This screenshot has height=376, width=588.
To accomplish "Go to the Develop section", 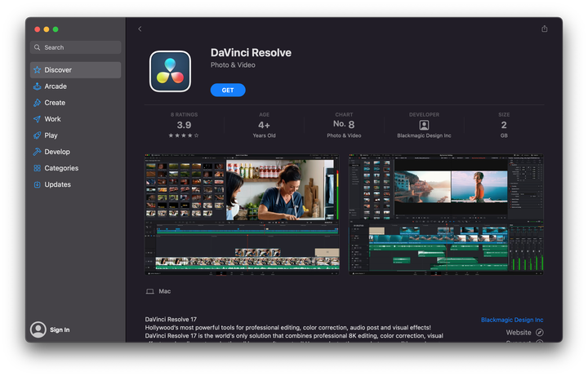I will [x=75, y=152].
